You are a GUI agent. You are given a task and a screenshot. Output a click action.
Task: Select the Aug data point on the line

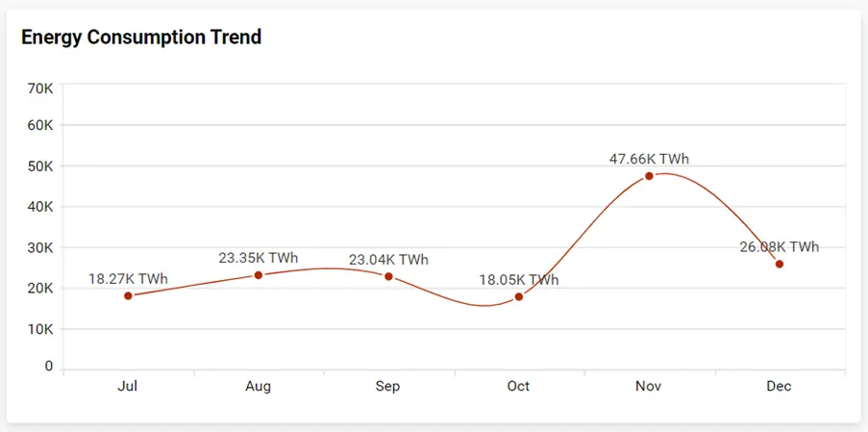pos(259,275)
